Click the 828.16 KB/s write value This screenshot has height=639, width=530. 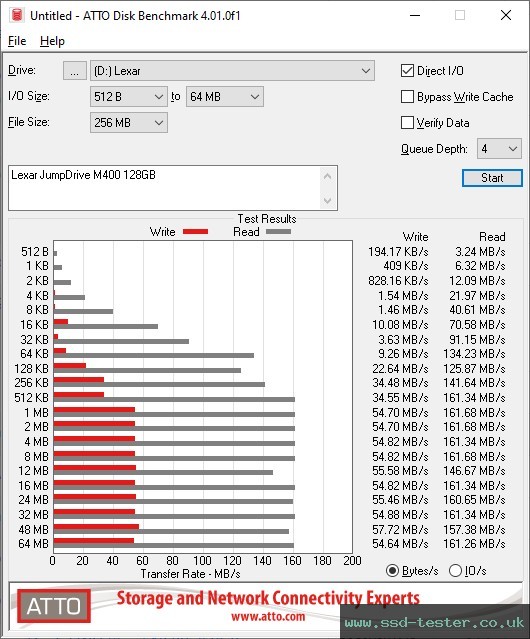[398, 281]
